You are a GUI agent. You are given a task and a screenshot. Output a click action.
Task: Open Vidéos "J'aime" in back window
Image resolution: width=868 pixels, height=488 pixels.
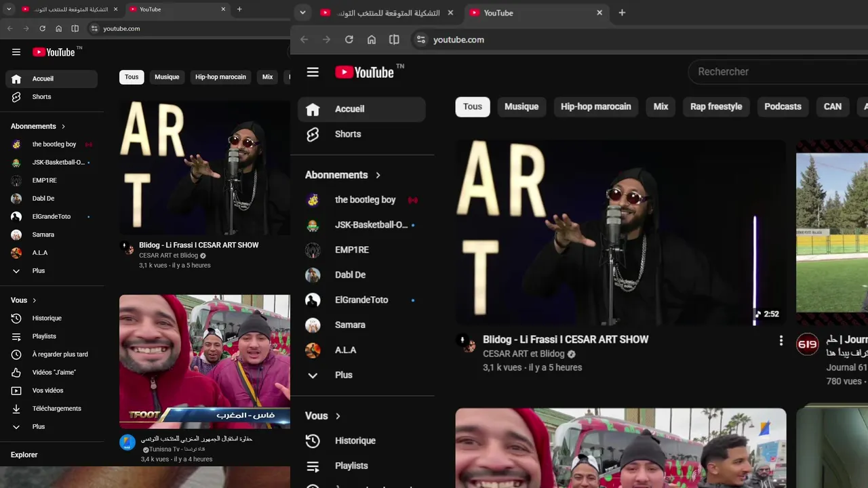[52, 373]
